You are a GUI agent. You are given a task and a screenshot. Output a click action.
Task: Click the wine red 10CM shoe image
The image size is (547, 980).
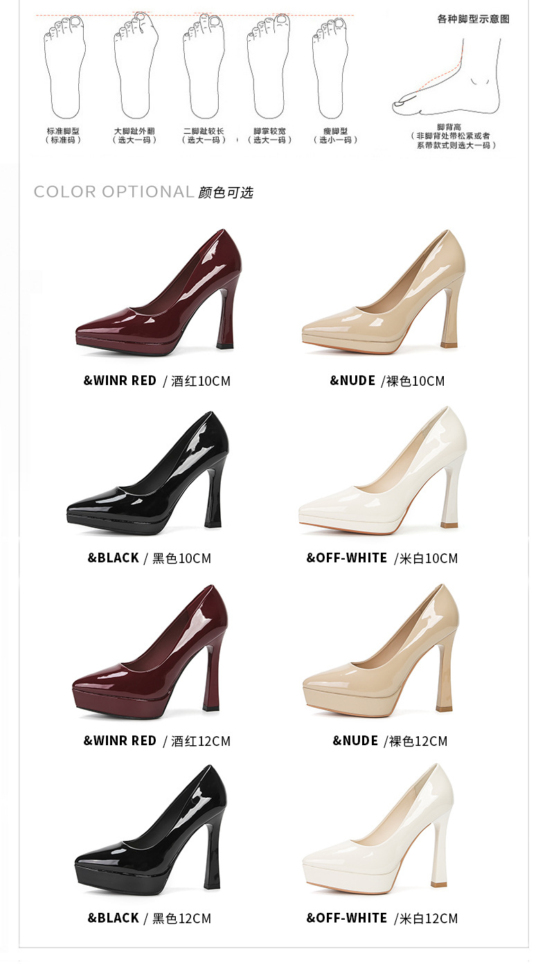click(159, 293)
